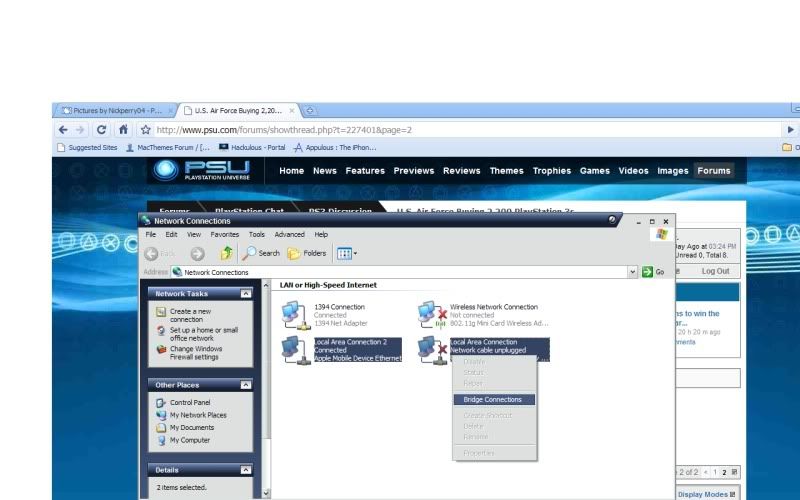Open Search in Network Connections toolbar
Image resolution: width=800 pixels, height=500 pixels.
262,253
